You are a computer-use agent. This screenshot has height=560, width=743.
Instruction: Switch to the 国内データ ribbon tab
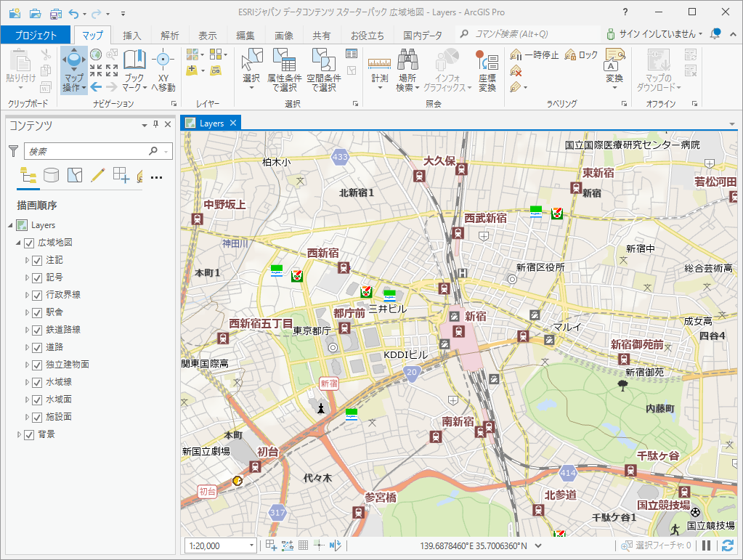coord(422,36)
